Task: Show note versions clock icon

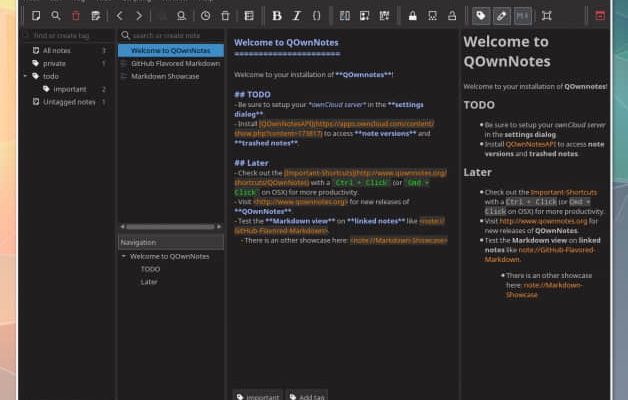Action: [205, 16]
